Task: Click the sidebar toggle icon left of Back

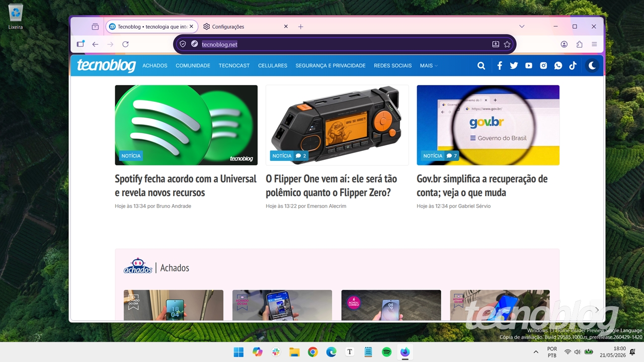Action: click(x=80, y=44)
